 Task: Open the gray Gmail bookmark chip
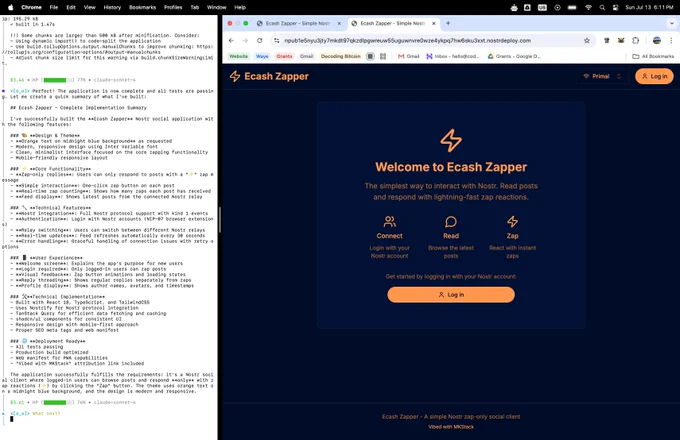[x=307, y=56]
